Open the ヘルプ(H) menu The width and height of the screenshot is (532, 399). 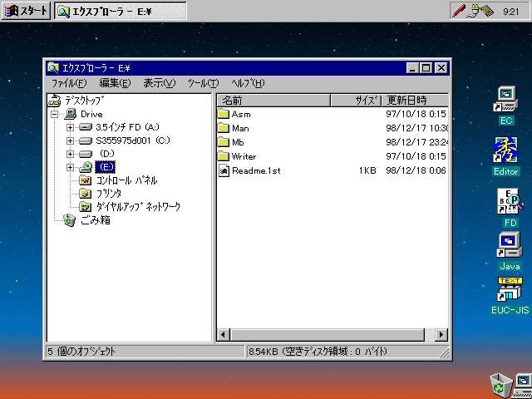[248, 83]
